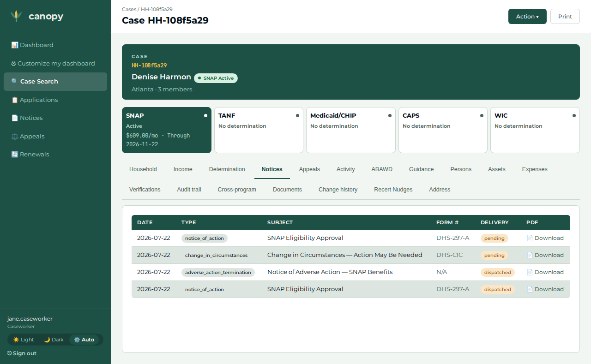Switch to the Expenses tab
This screenshot has width=591, height=364.
coord(535,169)
